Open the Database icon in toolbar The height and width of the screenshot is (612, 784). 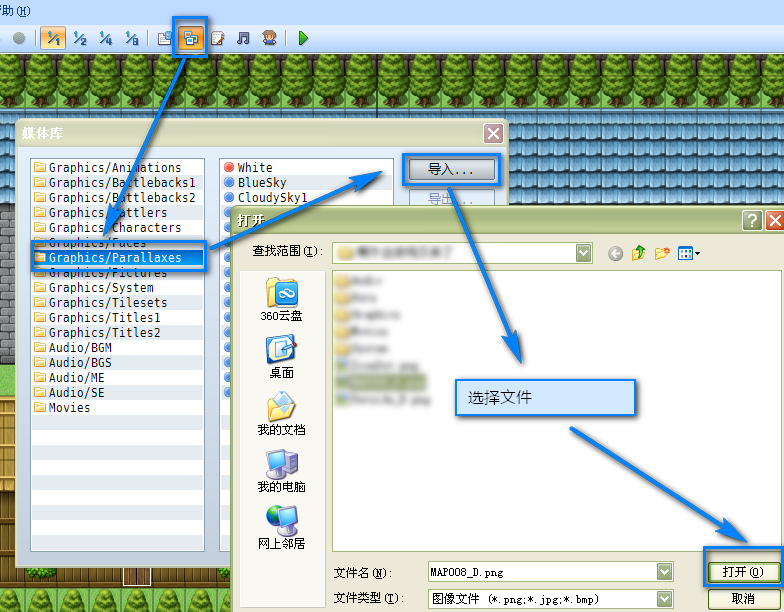pos(165,38)
